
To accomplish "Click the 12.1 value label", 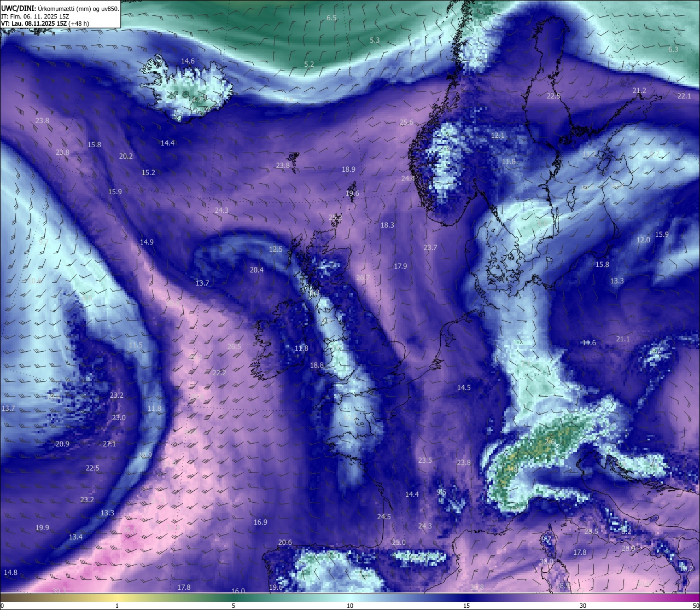I will point(498,135).
